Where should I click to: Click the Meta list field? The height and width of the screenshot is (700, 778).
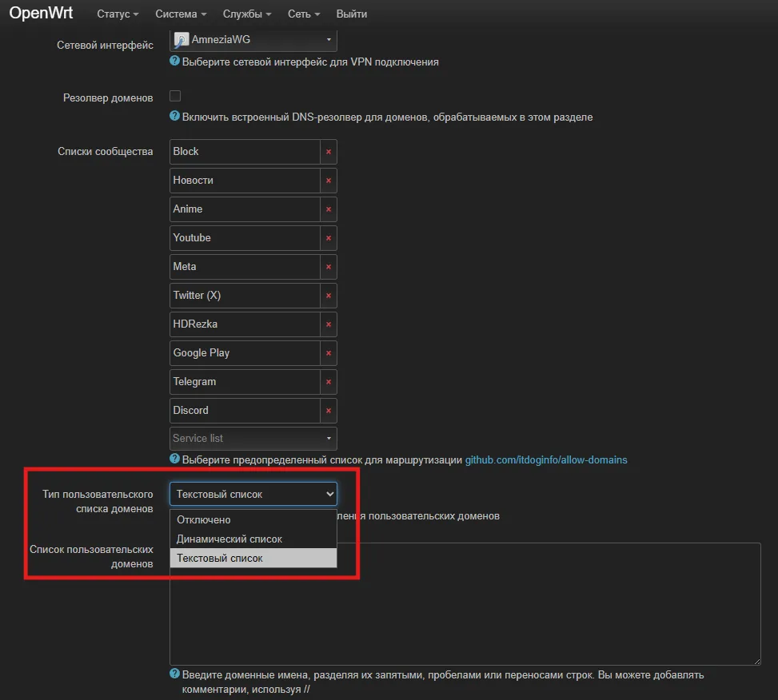click(x=245, y=267)
